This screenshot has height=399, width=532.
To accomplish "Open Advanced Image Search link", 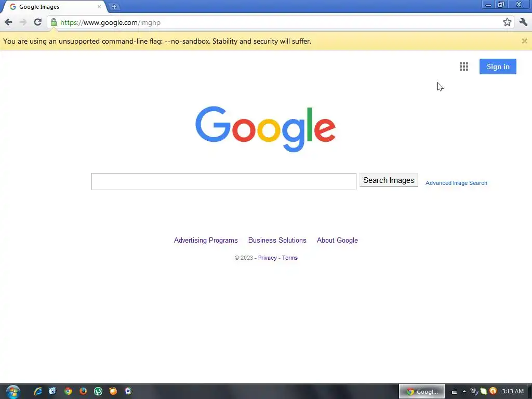I will (456, 183).
